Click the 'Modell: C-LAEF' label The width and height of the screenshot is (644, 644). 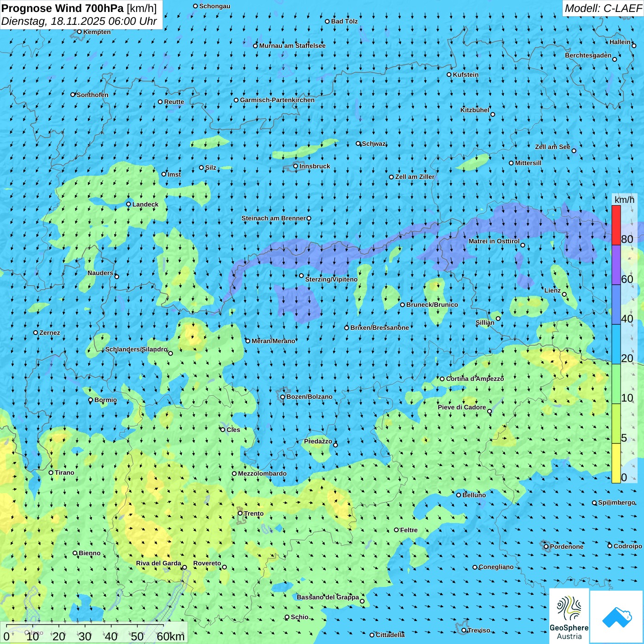[603, 8]
